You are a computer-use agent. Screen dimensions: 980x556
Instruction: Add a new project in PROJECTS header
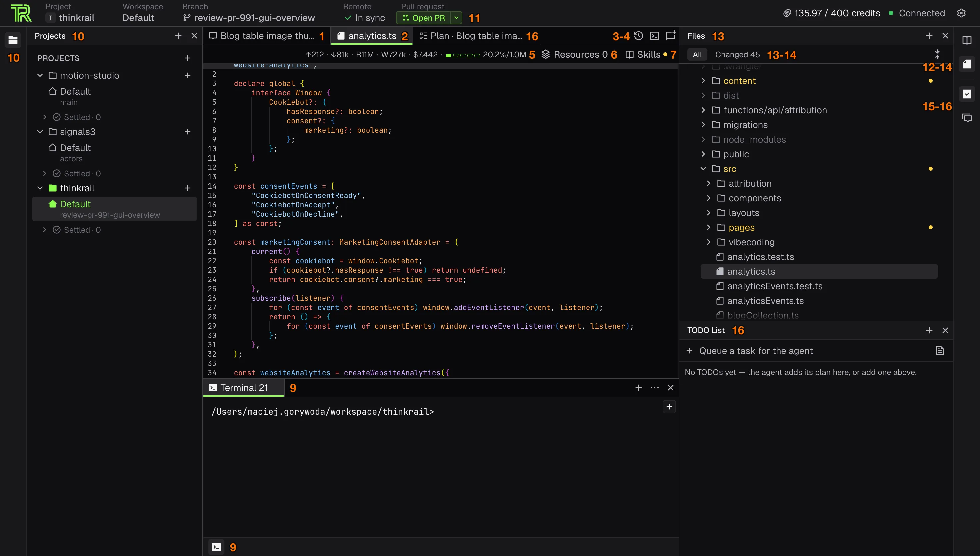point(187,58)
